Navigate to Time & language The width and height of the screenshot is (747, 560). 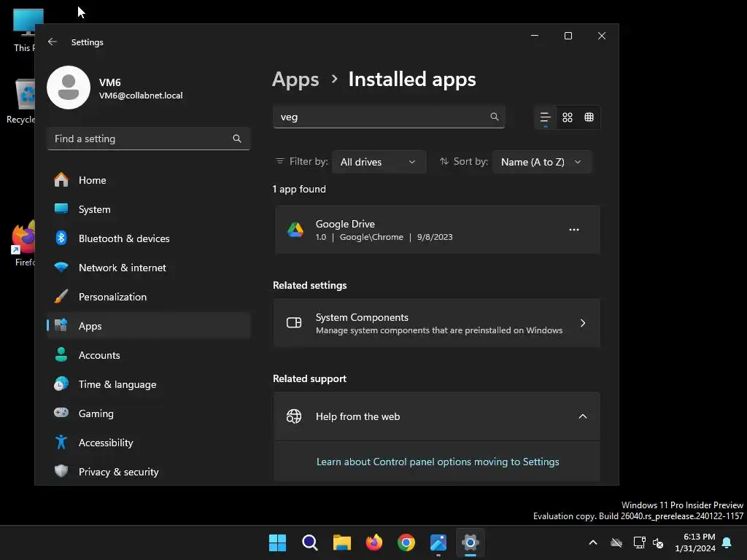click(149, 384)
